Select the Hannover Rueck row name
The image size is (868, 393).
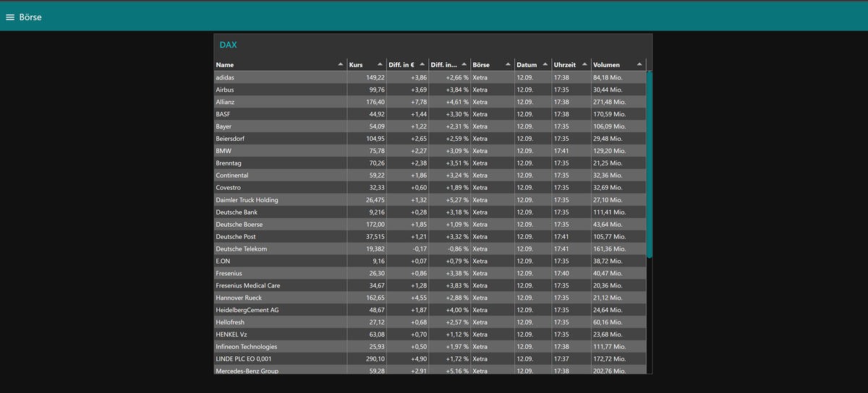239,298
